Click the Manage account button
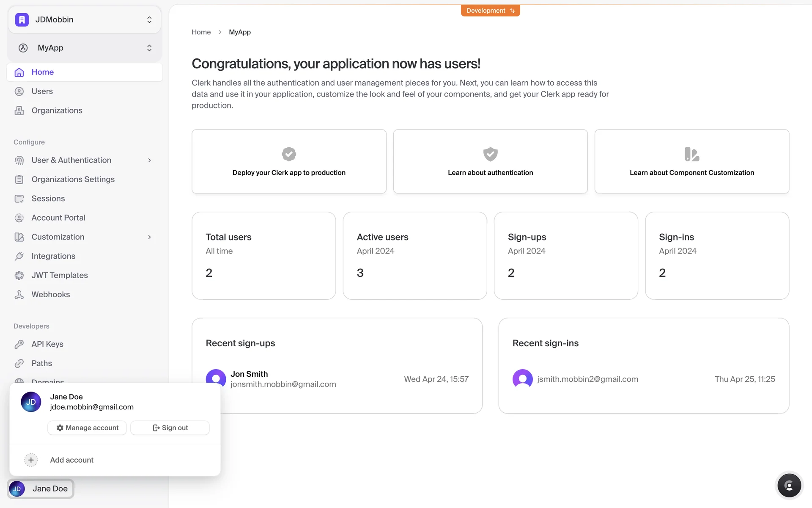812x508 pixels. point(87,428)
